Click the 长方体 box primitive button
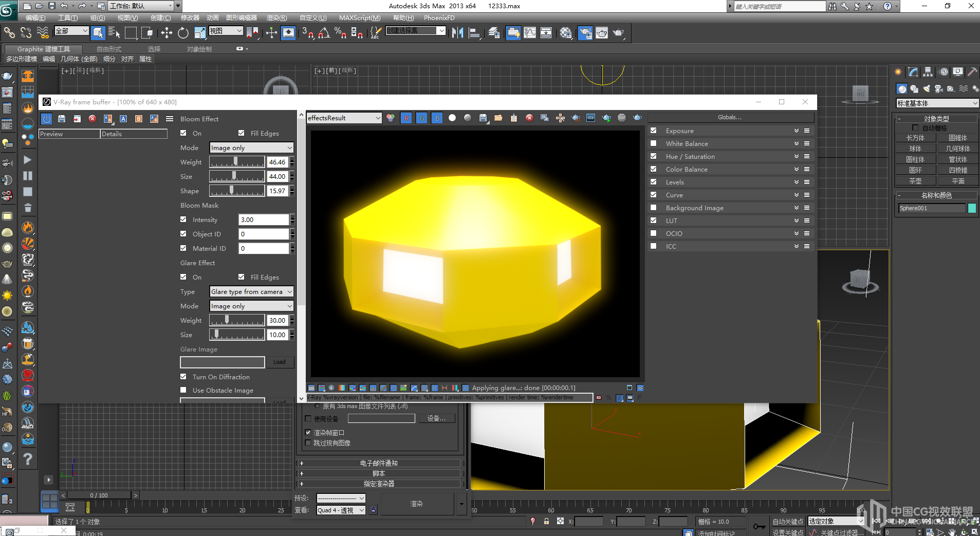The image size is (980, 536). tap(915, 138)
